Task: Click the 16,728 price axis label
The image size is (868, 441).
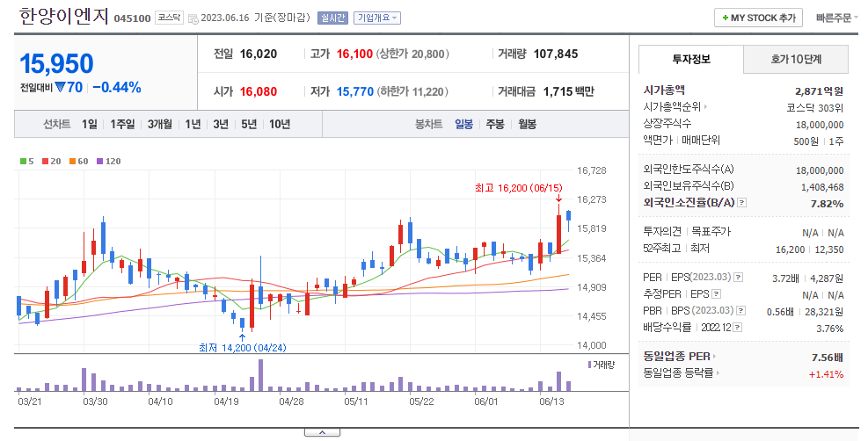Action: tap(592, 170)
